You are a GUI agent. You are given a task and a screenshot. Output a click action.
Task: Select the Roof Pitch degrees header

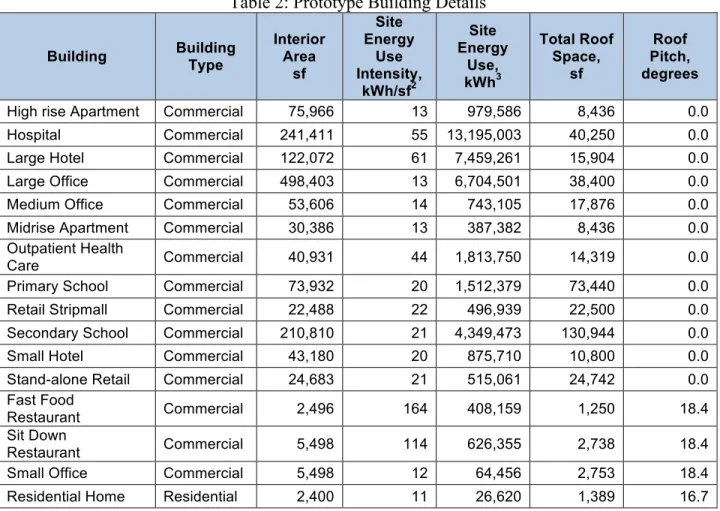click(x=670, y=56)
